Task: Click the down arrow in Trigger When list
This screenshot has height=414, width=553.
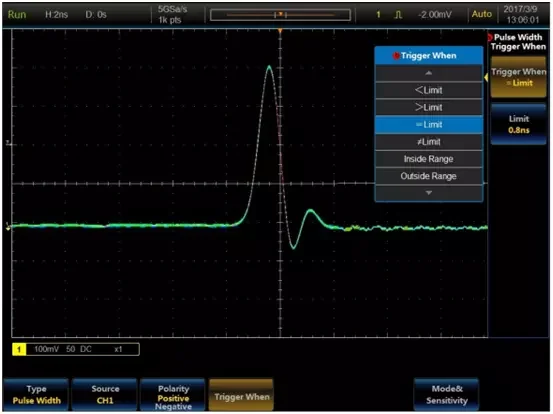Action: [x=429, y=193]
